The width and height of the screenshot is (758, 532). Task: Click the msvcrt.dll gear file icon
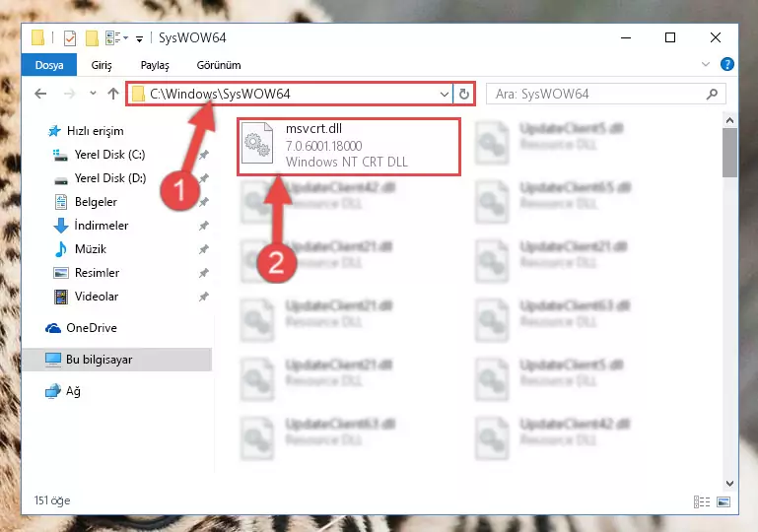(x=256, y=143)
